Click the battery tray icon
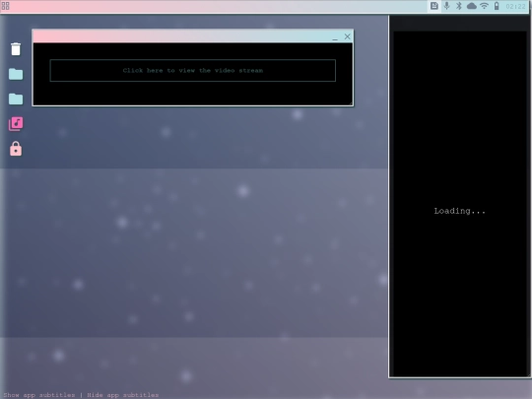 coord(497,6)
